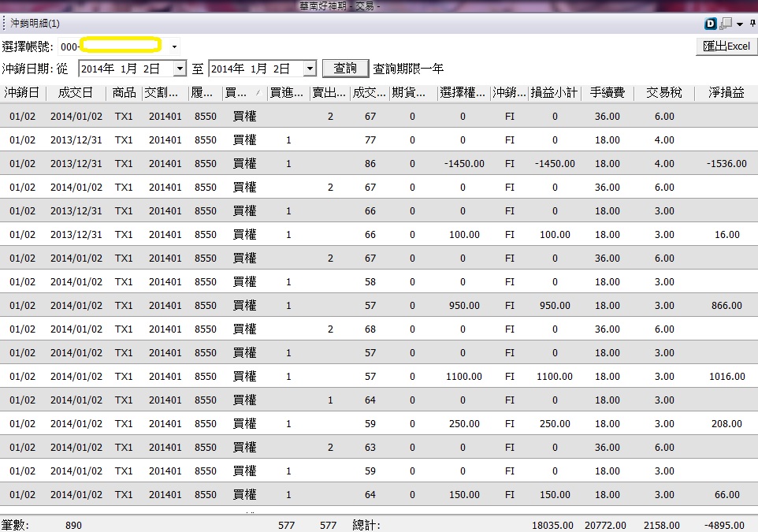Click the 總計 label in footer
The width and height of the screenshot is (758, 532).
tap(366, 525)
